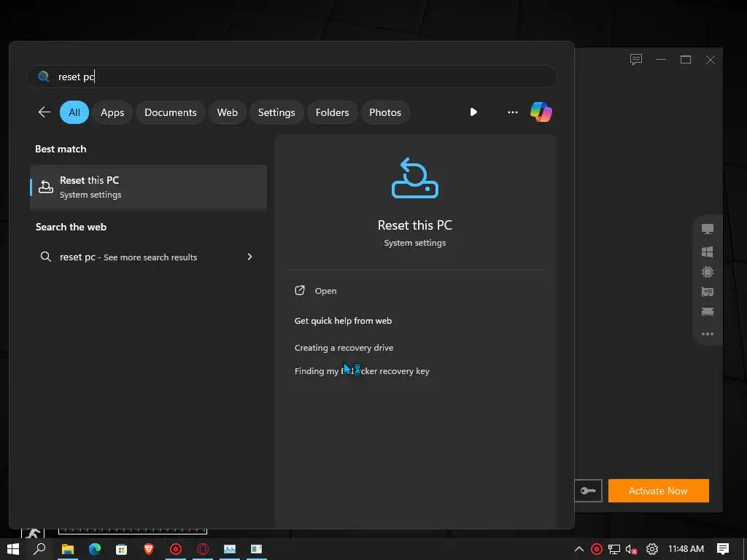
Task: Select the CPU chip icon in the side strip
Action: [x=708, y=272]
